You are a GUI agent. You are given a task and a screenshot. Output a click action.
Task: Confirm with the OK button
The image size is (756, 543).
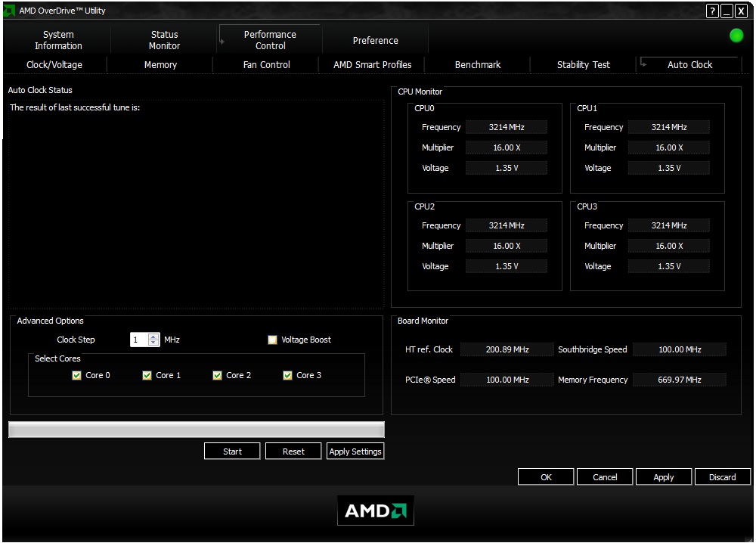pos(546,477)
